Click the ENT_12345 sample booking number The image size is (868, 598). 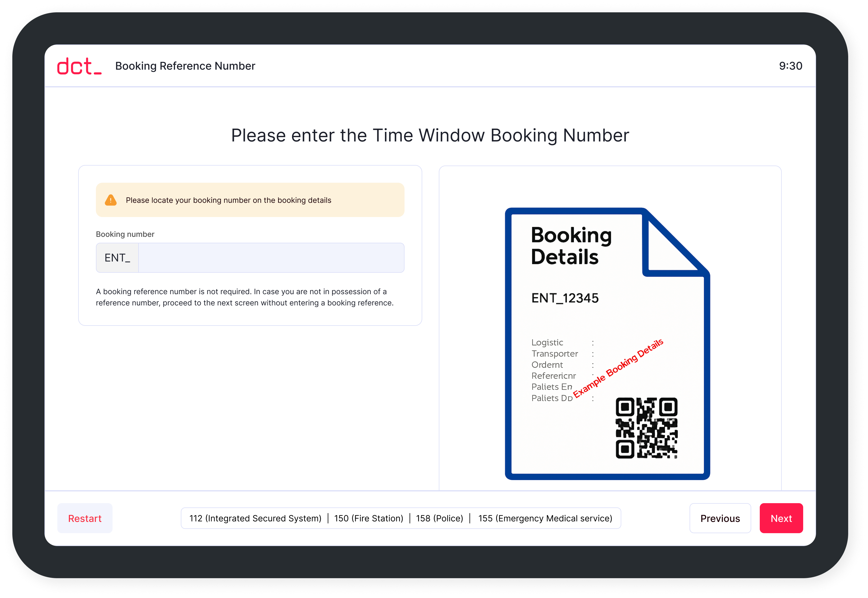(x=565, y=298)
